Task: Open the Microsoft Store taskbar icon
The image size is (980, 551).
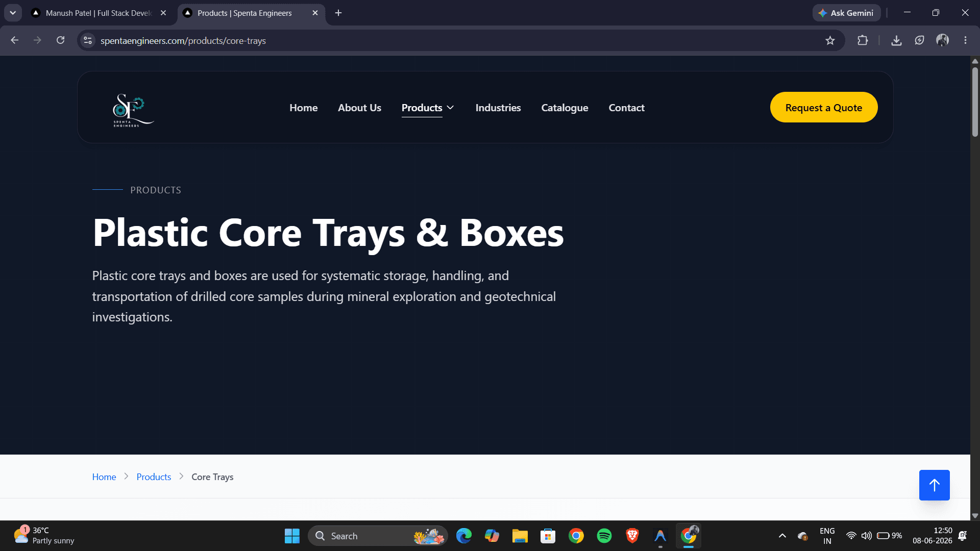Action: [548, 536]
